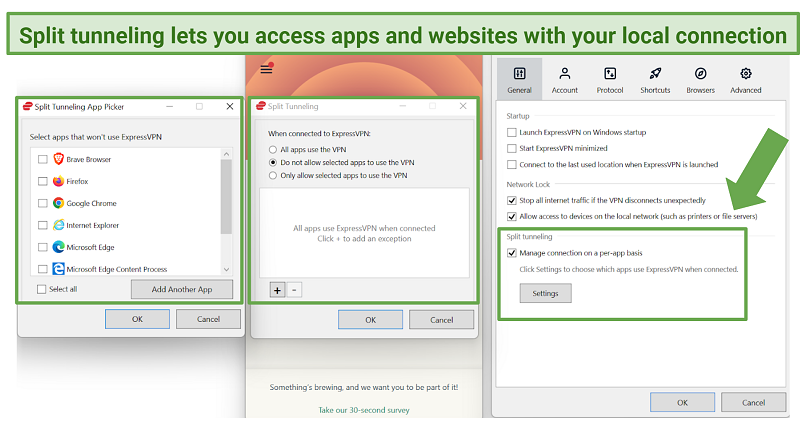Minimize the Split Tunneling App Picker window
The height and width of the screenshot is (434, 806).
tap(169, 106)
